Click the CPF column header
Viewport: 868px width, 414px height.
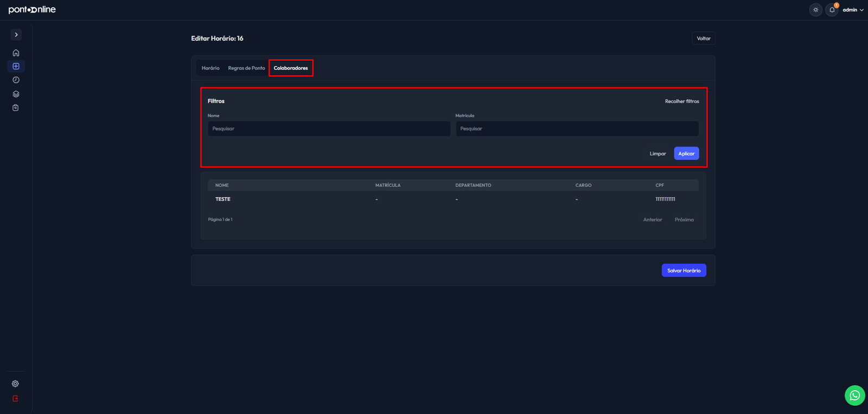660,185
